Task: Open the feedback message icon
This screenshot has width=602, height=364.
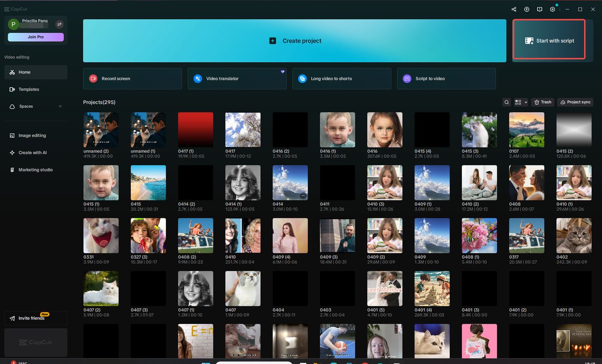Action: coord(539,9)
